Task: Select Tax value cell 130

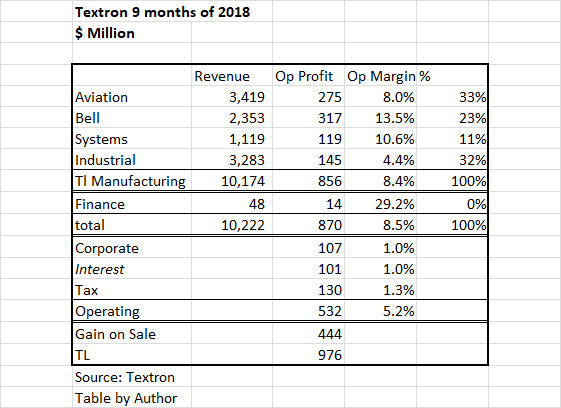Action: point(308,290)
